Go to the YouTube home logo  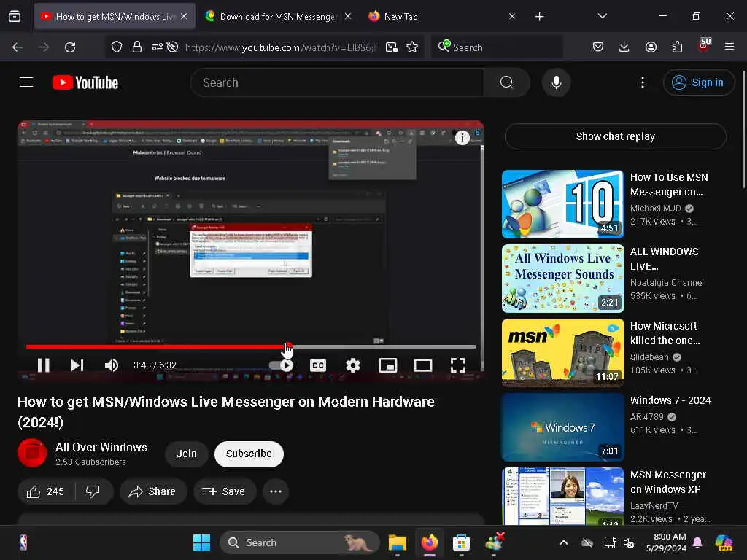click(85, 82)
